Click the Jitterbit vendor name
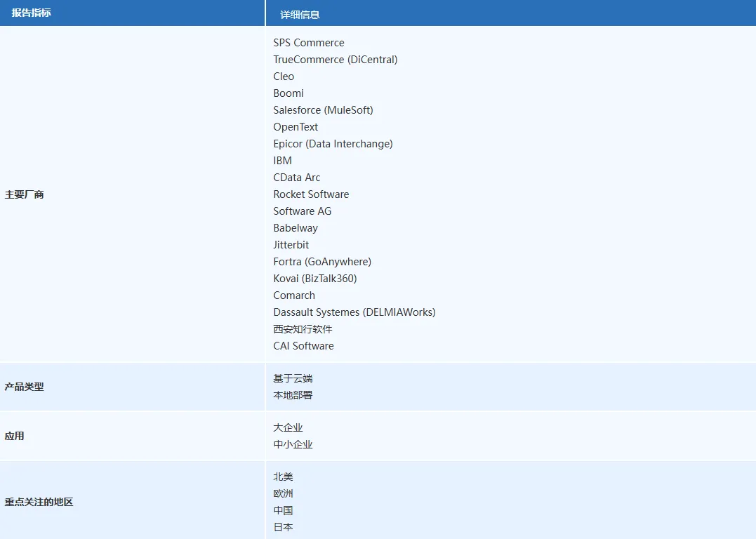Screen dimensions: 756x539 tap(291, 245)
